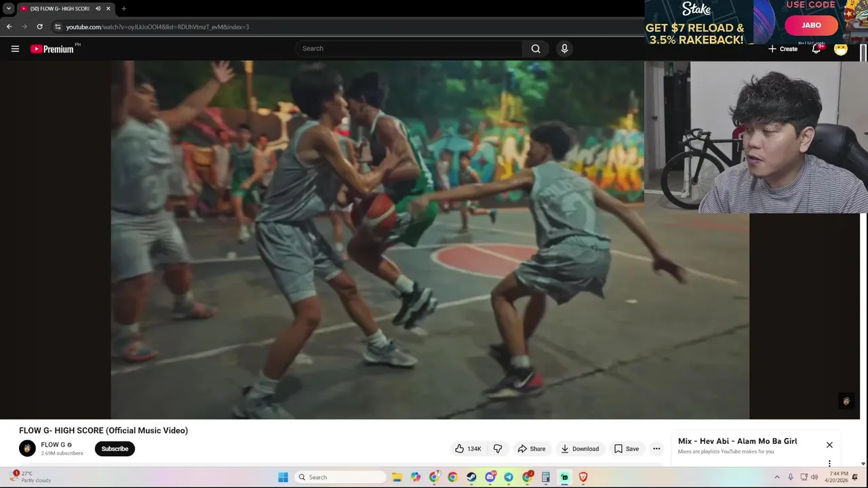
Task: Open Mix playlist options vertical dots
Action: coord(829,464)
